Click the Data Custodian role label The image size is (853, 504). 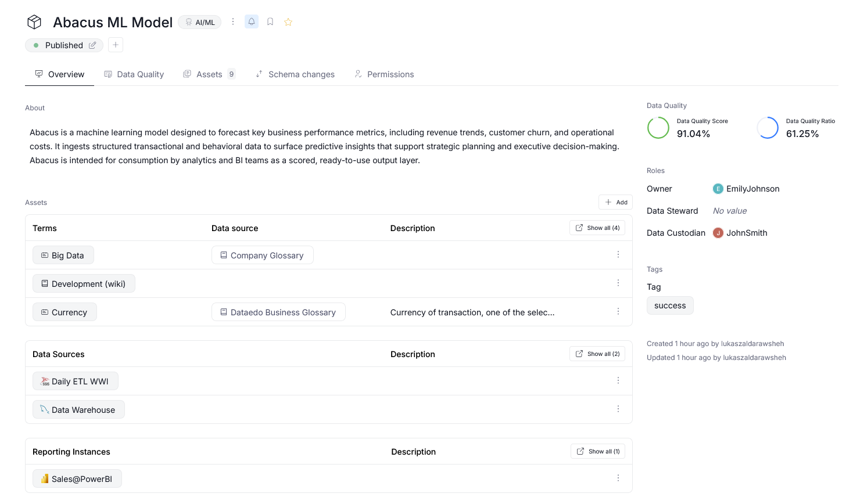[x=676, y=233]
